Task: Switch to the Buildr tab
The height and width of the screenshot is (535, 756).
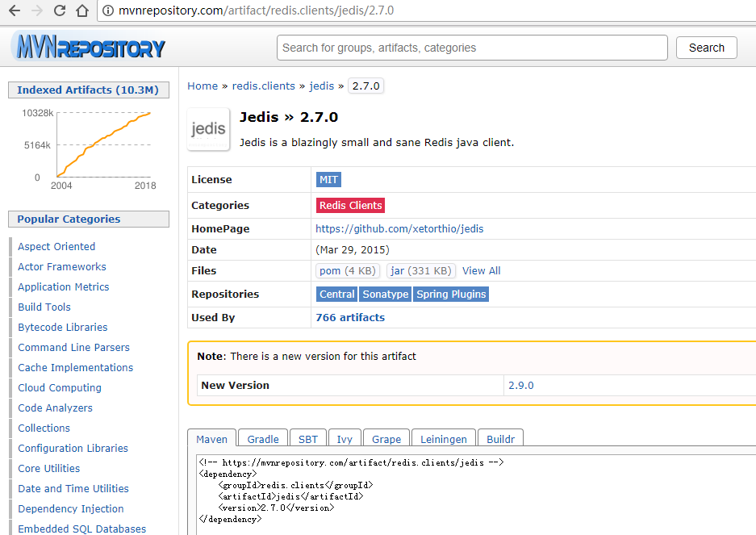Action: click(500, 438)
